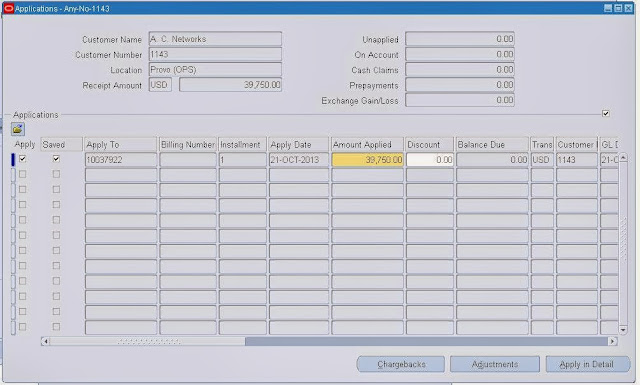
Task: Click the Unapplied amount field
Action: pyautogui.click(x=460, y=39)
